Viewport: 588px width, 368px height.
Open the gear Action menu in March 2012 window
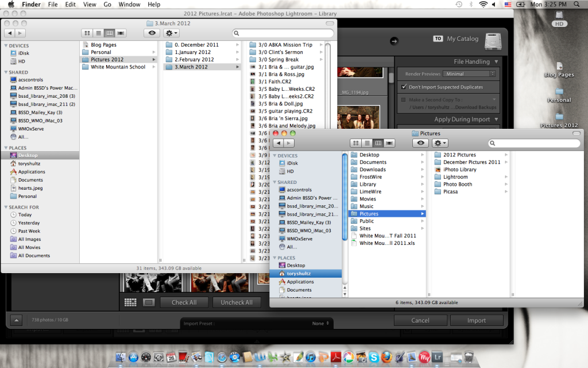(x=171, y=33)
